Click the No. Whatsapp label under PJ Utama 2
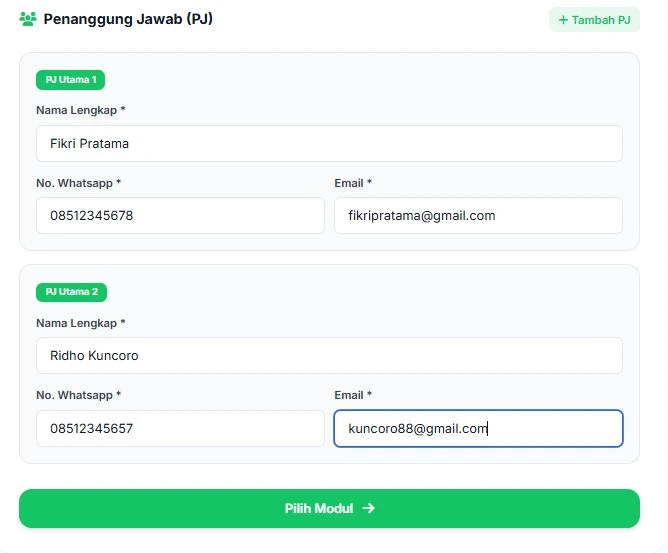The height and width of the screenshot is (553, 668). (78, 395)
